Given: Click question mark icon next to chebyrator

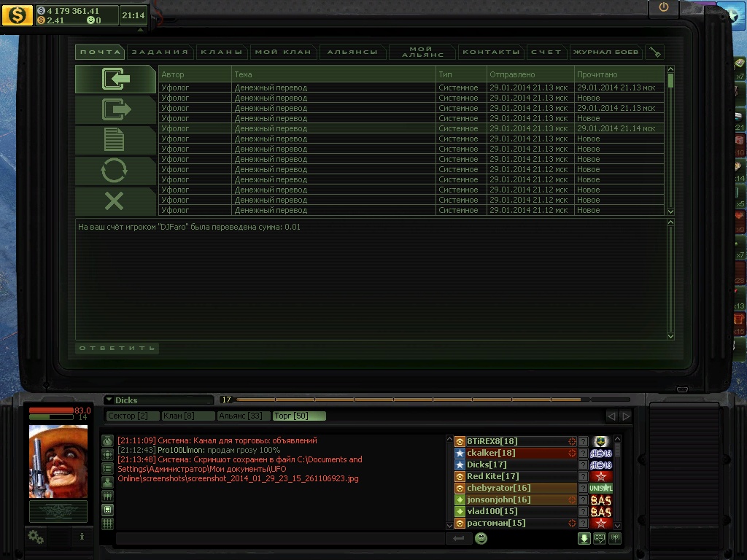Looking at the screenshot, I should [x=583, y=488].
